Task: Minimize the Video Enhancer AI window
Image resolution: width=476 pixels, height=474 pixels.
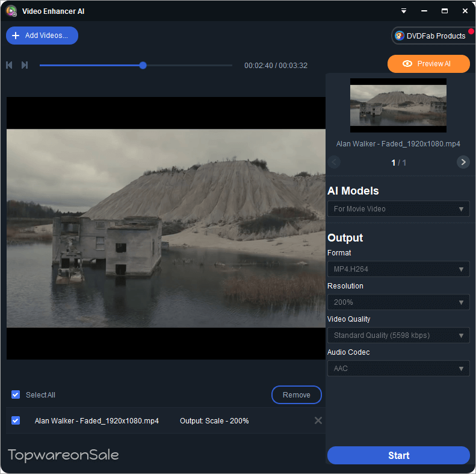Action: tap(424, 11)
